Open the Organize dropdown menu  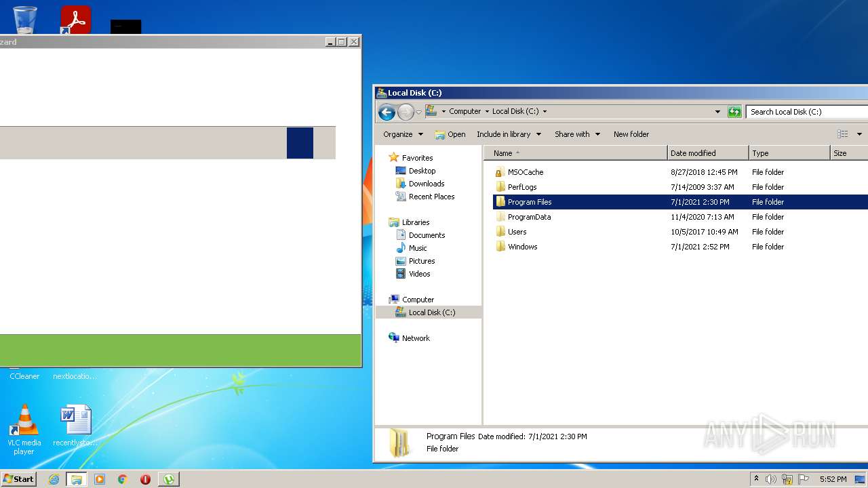pos(403,134)
